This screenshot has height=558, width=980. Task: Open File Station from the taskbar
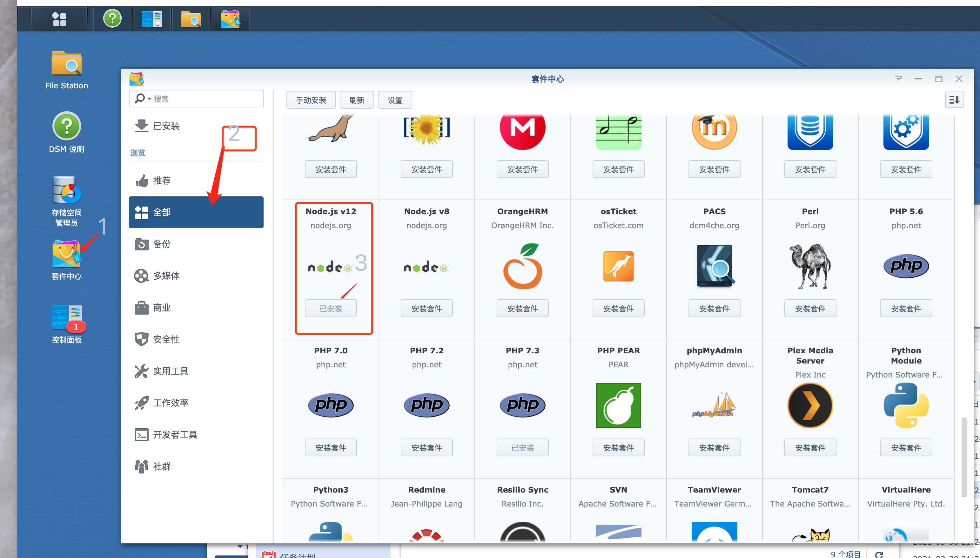point(191,19)
